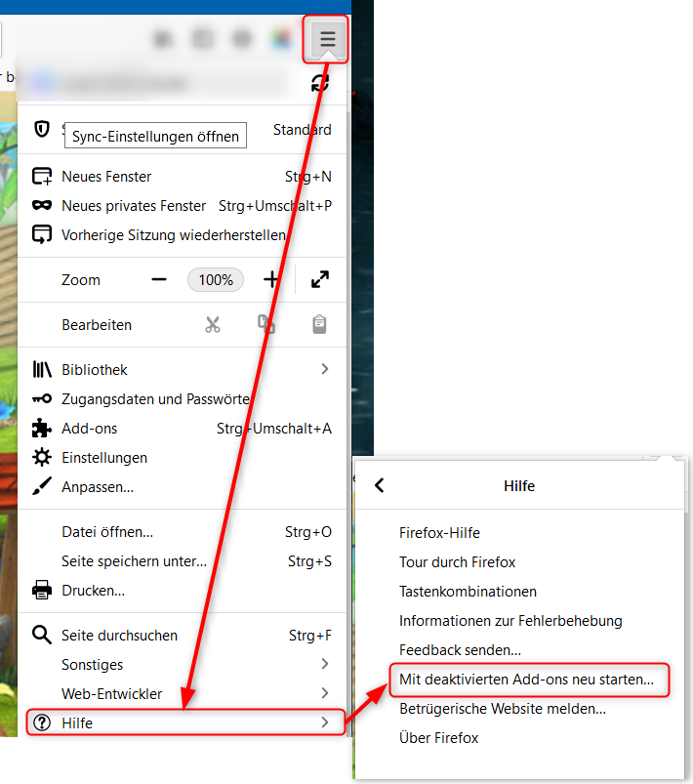Open Einstellungen

pos(182,458)
